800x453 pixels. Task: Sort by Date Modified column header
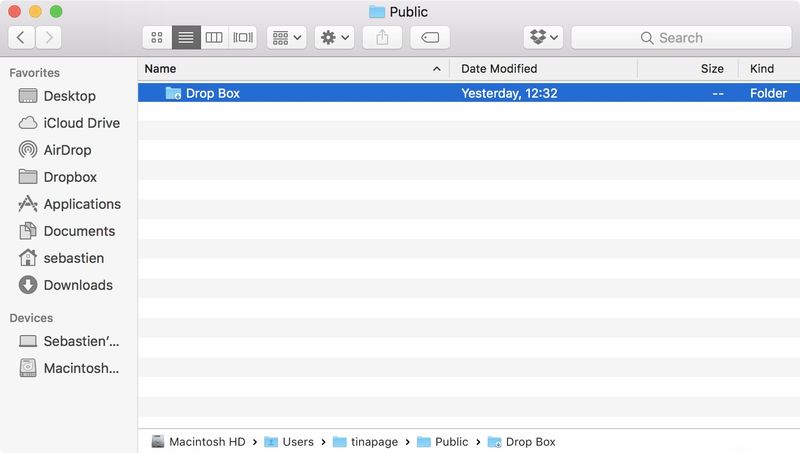499,69
